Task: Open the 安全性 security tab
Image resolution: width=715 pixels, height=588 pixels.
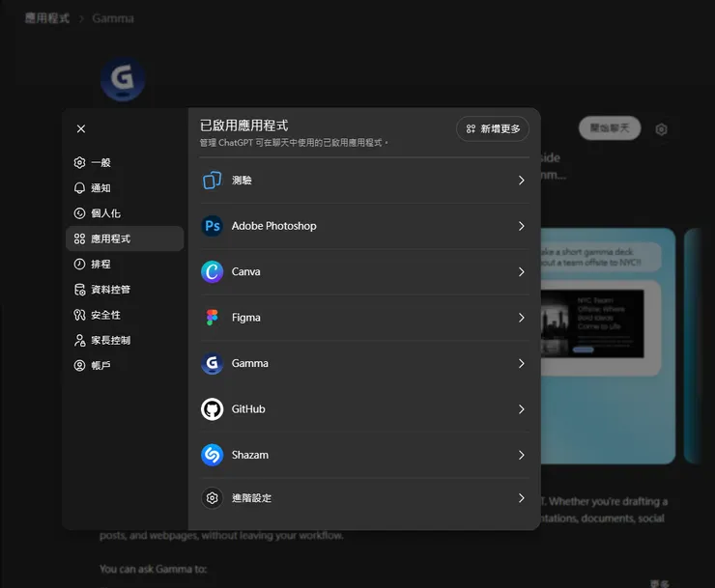Action: tap(125, 315)
